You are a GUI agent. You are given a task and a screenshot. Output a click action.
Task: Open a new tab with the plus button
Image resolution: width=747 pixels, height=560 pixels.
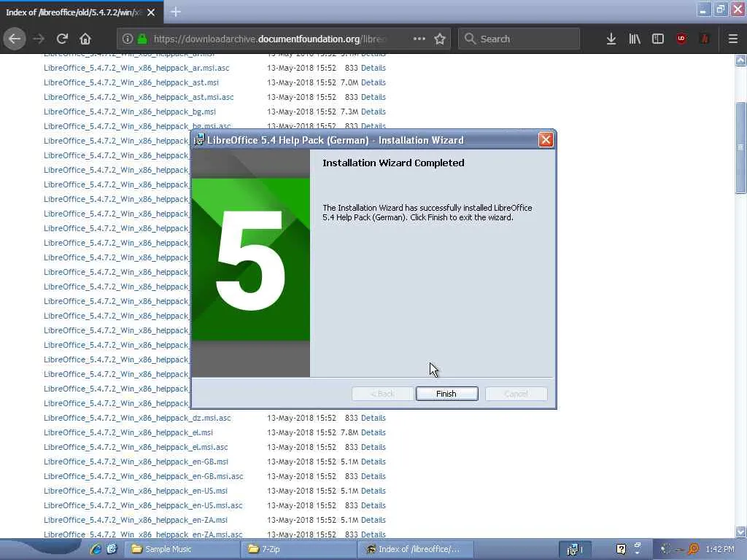[x=175, y=12]
